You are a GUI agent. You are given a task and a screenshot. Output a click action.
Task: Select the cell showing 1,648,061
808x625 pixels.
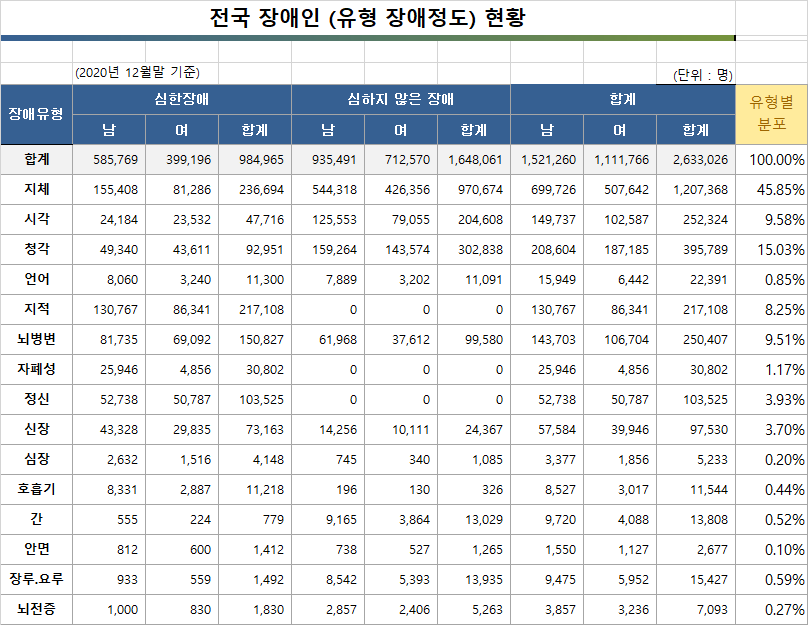pos(474,159)
